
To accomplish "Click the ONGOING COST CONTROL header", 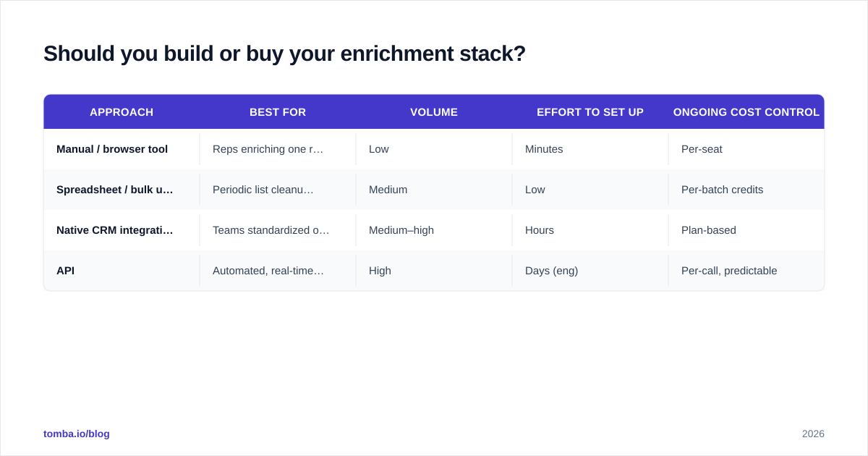I will [746, 112].
